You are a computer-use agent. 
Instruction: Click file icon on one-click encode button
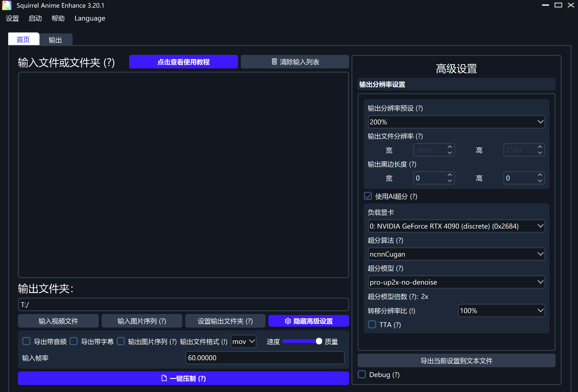pos(164,378)
